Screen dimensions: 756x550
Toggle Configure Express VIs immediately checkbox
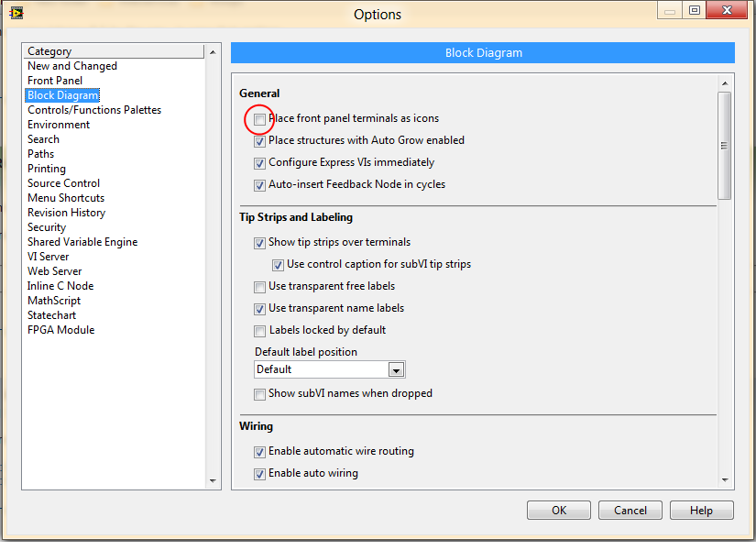[259, 163]
